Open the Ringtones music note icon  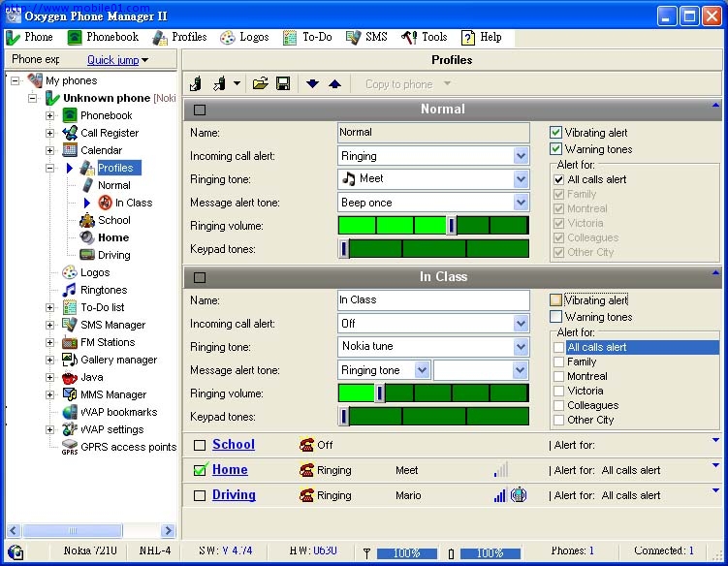(x=70, y=290)
